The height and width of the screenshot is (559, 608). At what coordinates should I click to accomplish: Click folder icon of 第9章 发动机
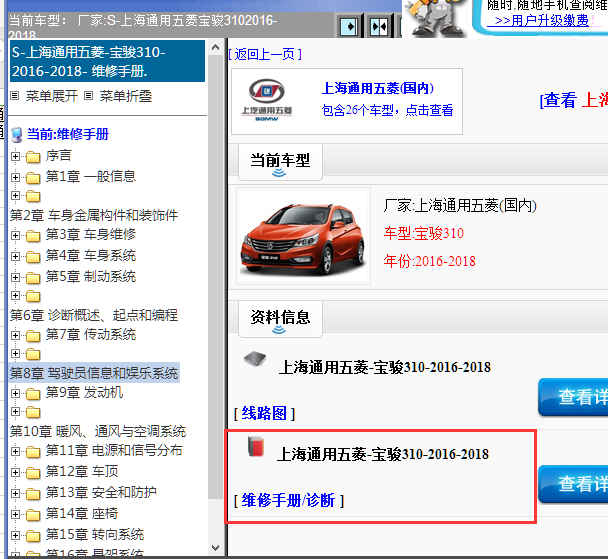(33, 393)
